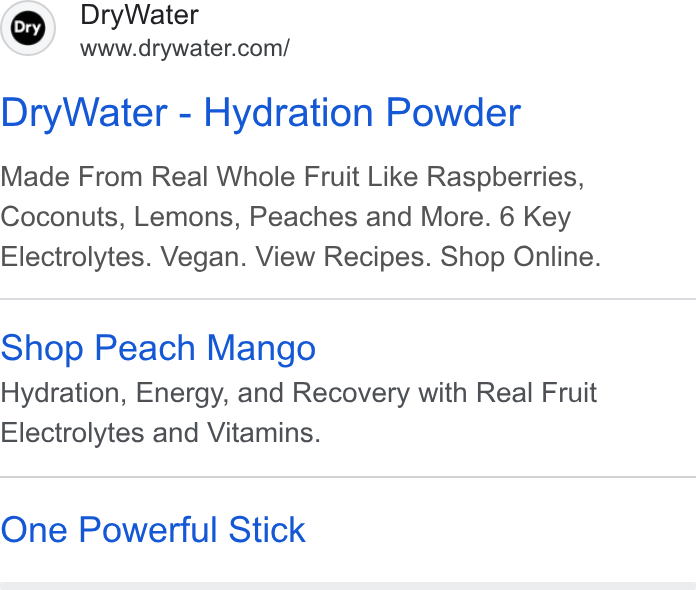This screenshot has width=696, height=590.
Task: Click the word 'Raspberries,' in description
Action: pyautogui.click(x=505, y=177)
